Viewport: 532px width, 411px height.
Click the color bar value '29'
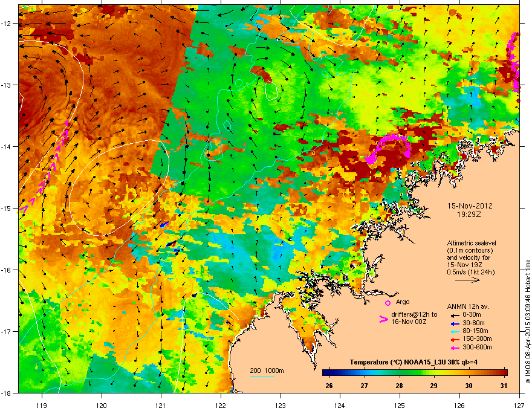(x=434, y=386)
